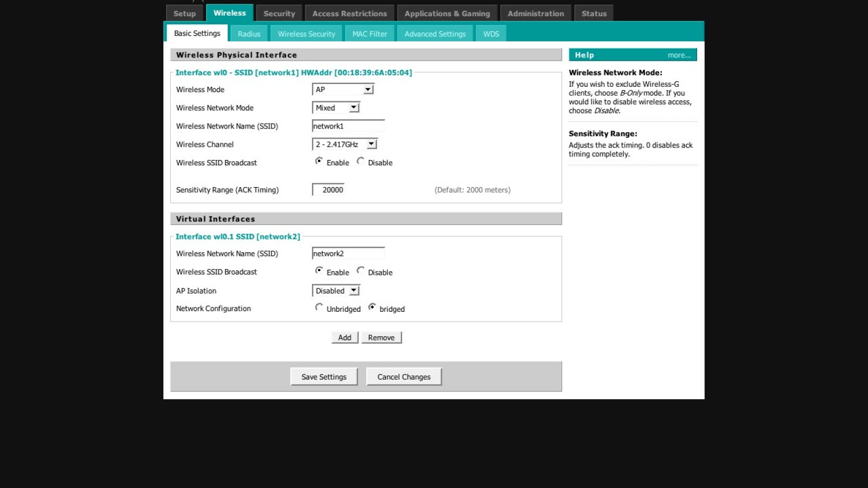The image size is (868, 488).
Task: Open the Wireless Security sub-tab
Action: coord(307,34)
